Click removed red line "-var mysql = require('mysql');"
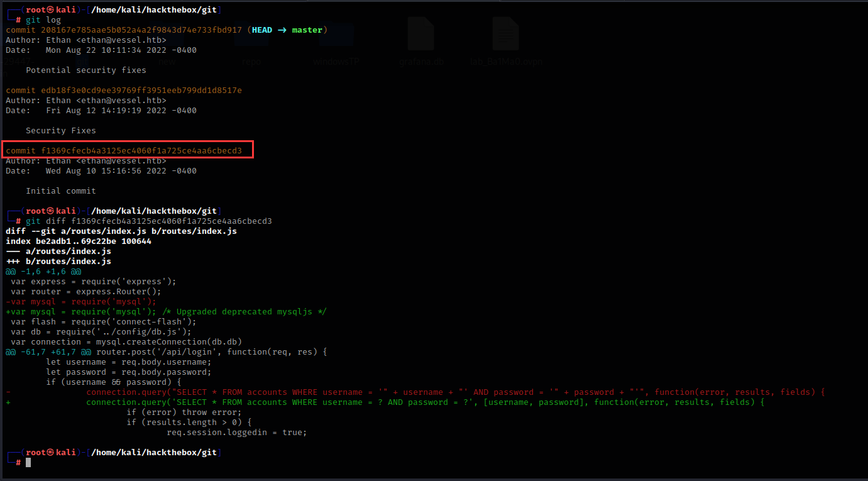Screen dimensions: 868x481 click(81, 302)
